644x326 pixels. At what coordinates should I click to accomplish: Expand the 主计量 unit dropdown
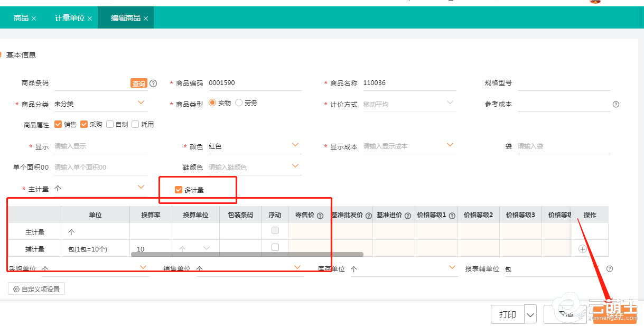[x=141, y=187]
